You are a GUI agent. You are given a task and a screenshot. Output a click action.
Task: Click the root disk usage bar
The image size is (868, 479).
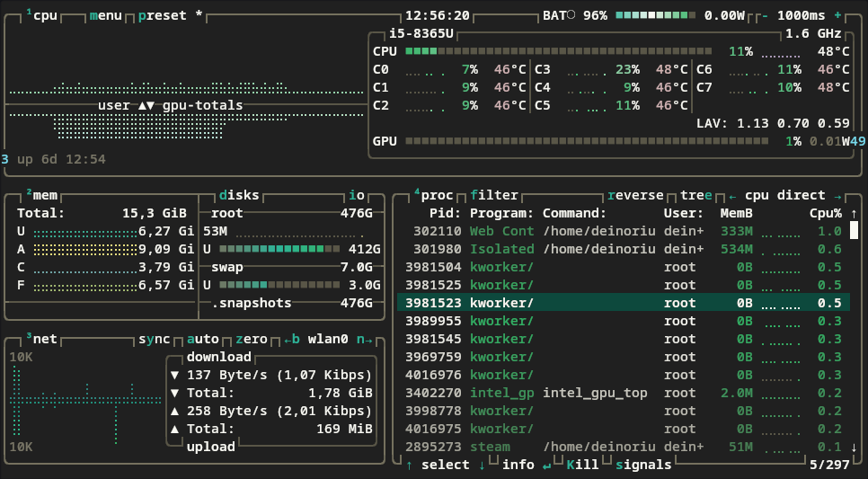click(279, 249)
